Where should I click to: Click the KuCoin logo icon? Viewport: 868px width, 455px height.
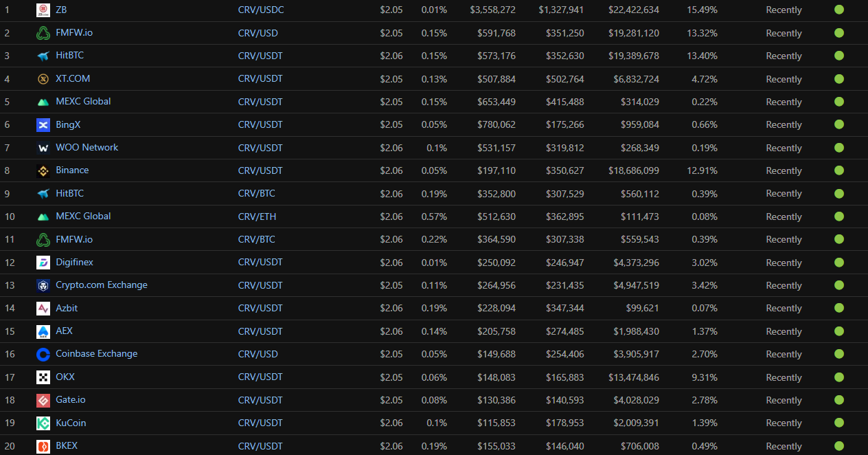43,423
